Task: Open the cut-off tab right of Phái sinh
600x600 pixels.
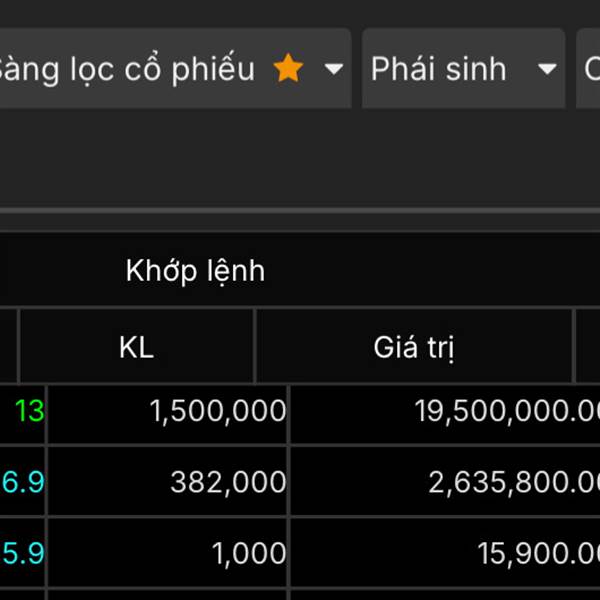Action: [589, 68]
